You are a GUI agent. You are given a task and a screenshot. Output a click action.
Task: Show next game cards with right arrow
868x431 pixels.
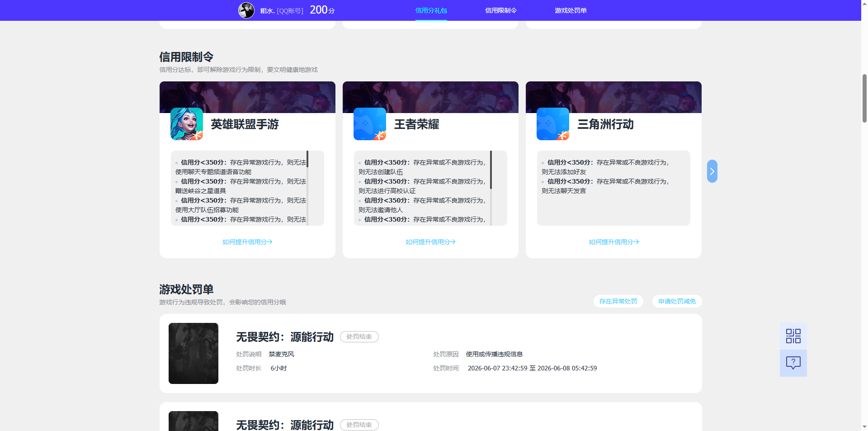tap(712, 171)
